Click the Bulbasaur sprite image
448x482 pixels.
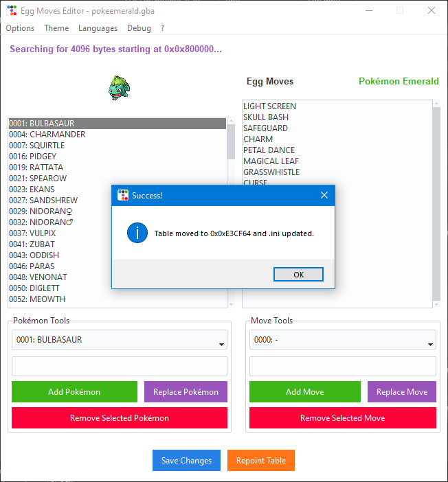pos(119,88)
